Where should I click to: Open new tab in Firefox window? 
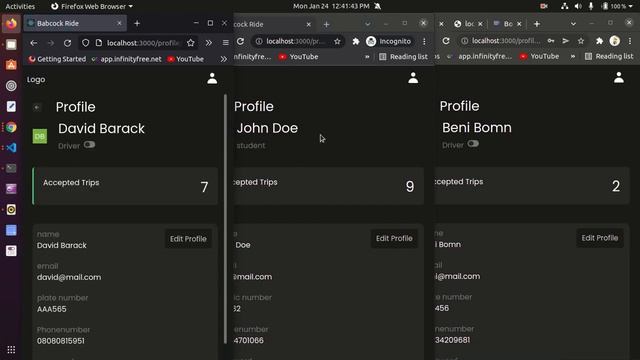click(137, 24)
